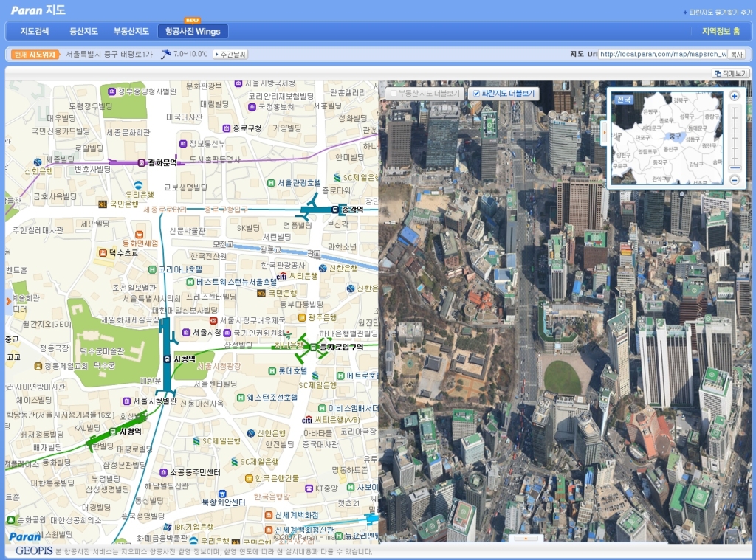This screenshot has width=756, height=560.
Task: Click the 종로구청 government office icon
Action: 226,128
